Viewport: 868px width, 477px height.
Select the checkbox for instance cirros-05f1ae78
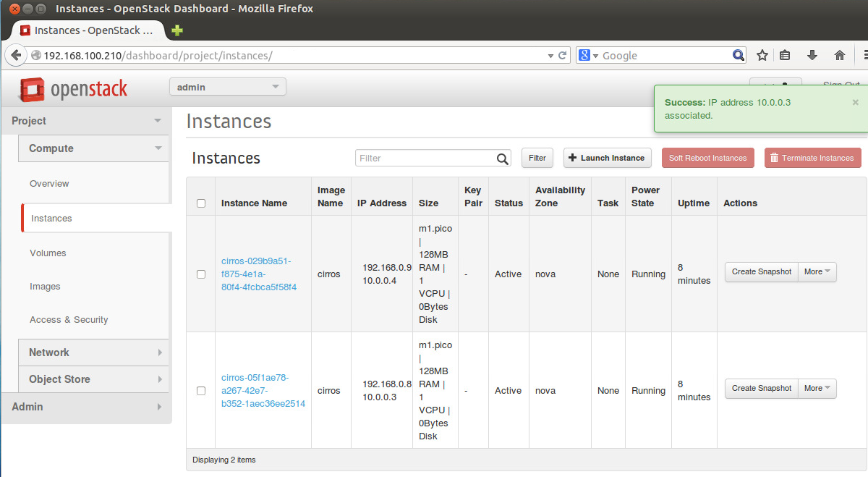click(200, 391)
